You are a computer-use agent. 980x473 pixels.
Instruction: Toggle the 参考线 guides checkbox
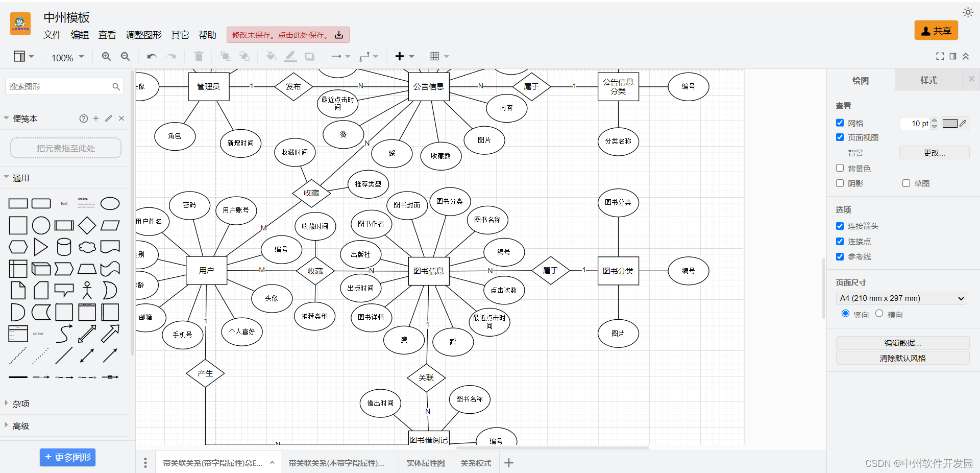tap(840, 256)
